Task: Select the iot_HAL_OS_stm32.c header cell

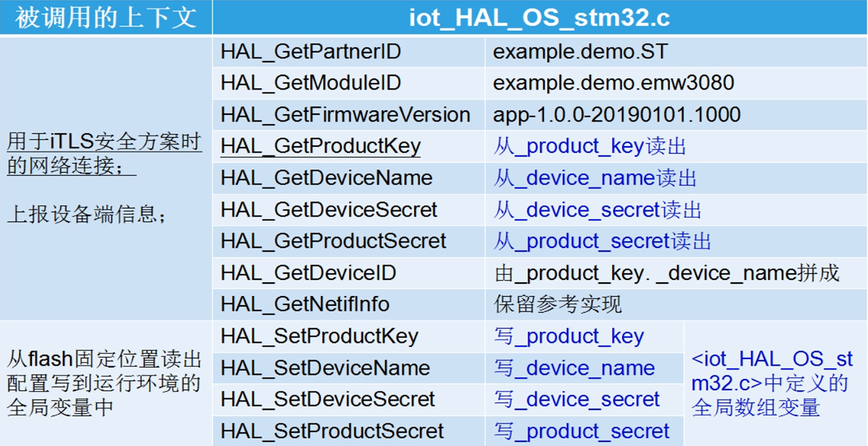Action: point(539,18)
